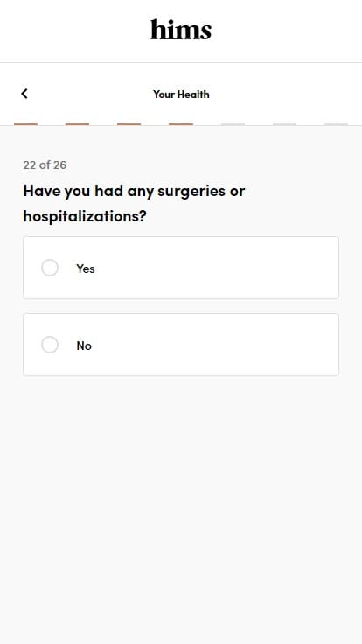Choose the No answer label text
Viewport: 362px width, 644px height.
(84, 346)
